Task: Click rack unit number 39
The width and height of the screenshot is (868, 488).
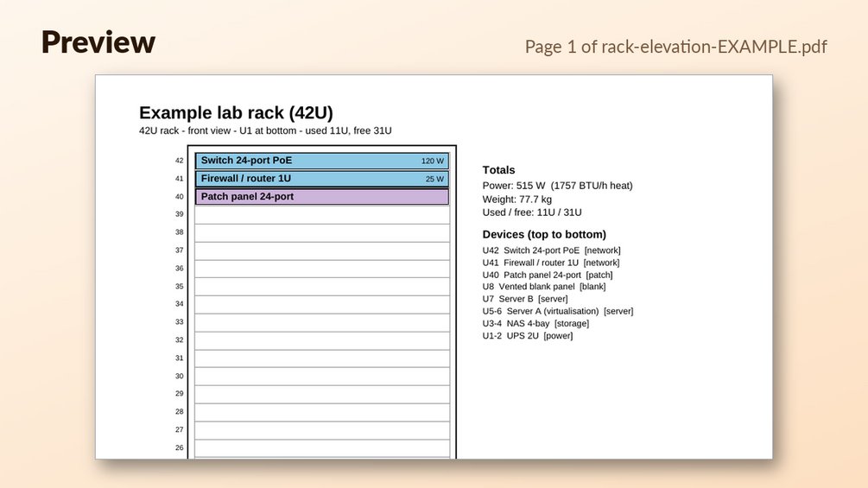Action: point(180,214)
